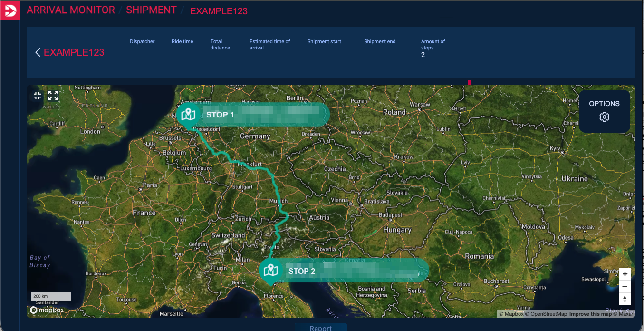Click the company logo top left
The width and height of the screenshot is (644, 331).
point(10,10)
